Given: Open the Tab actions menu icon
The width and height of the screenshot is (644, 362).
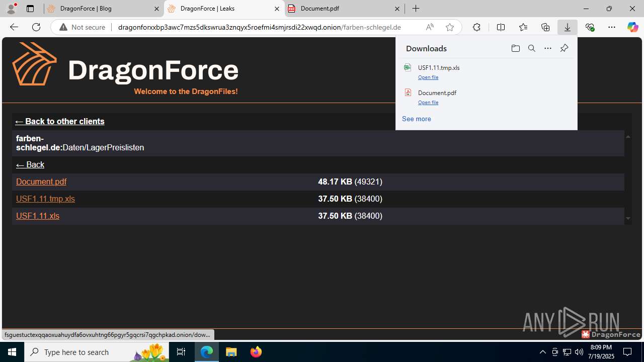Looking at the screenshot, I should click(x=30, y=9).
